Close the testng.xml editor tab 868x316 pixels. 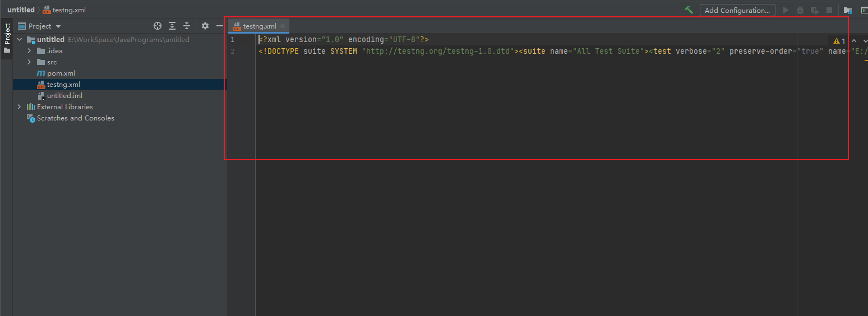point(283,26)
